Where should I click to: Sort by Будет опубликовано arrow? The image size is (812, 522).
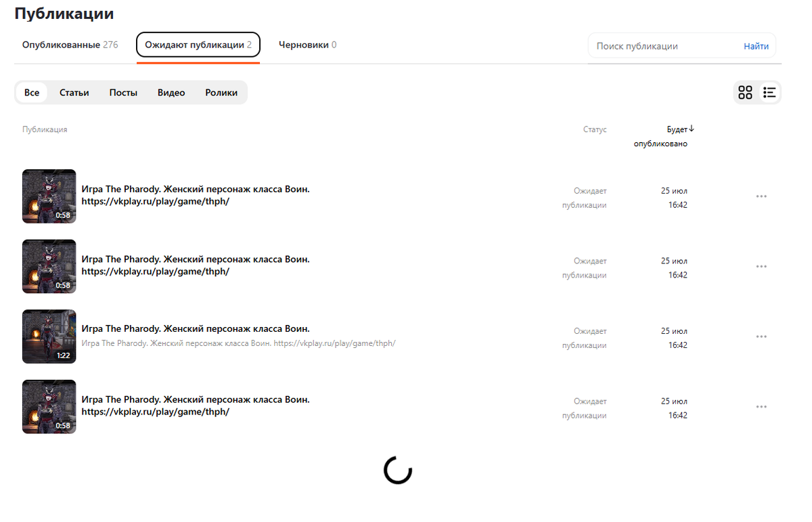(x=692, y=129)
